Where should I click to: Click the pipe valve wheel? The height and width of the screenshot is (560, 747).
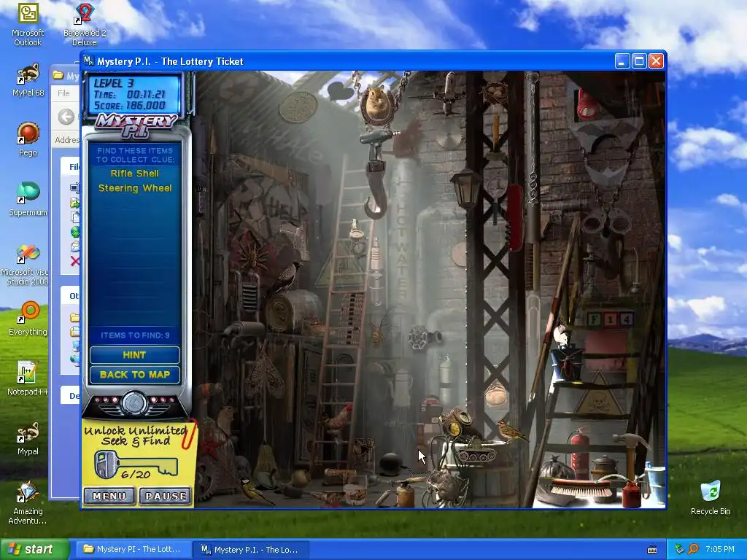point(419,338)
